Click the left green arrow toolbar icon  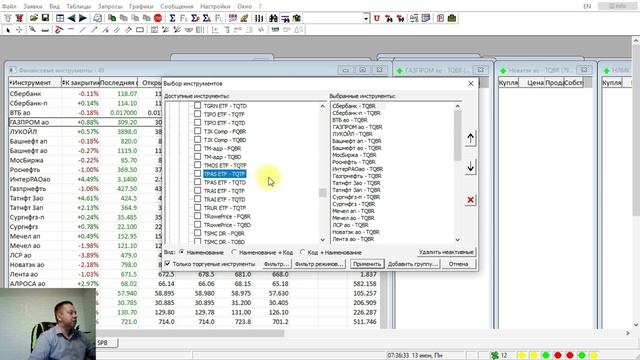71,18
